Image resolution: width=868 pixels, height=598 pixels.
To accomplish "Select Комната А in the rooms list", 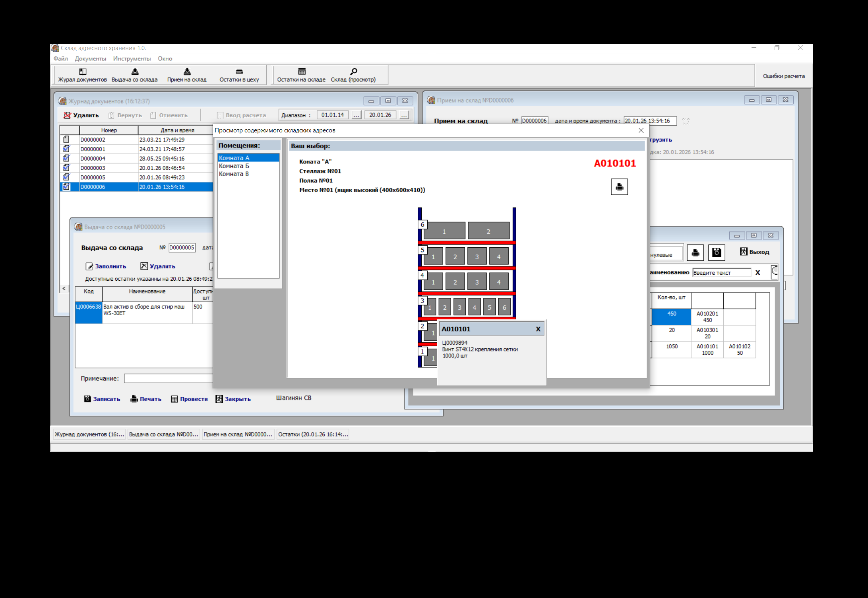I will point(248,158).
